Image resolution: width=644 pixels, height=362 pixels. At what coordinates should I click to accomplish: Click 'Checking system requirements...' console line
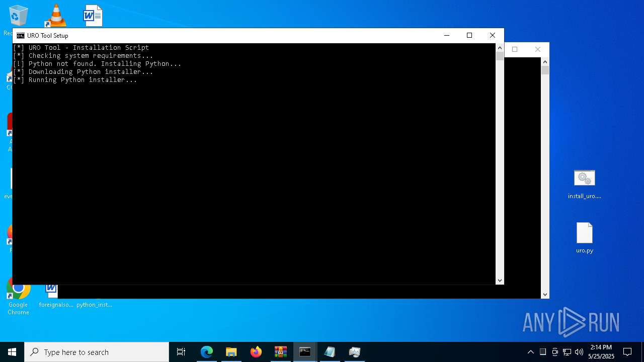(x=83, y=56)
